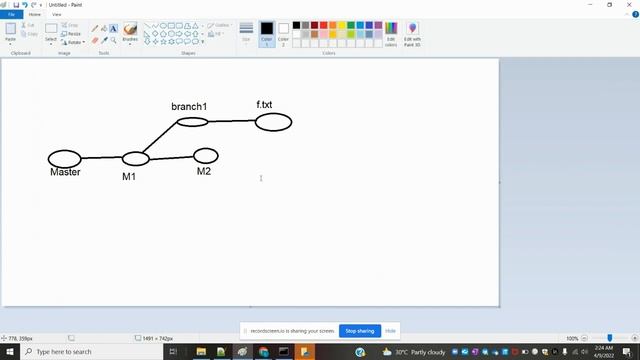
Task: Pick the red color swatch
Action: (324, 25)
